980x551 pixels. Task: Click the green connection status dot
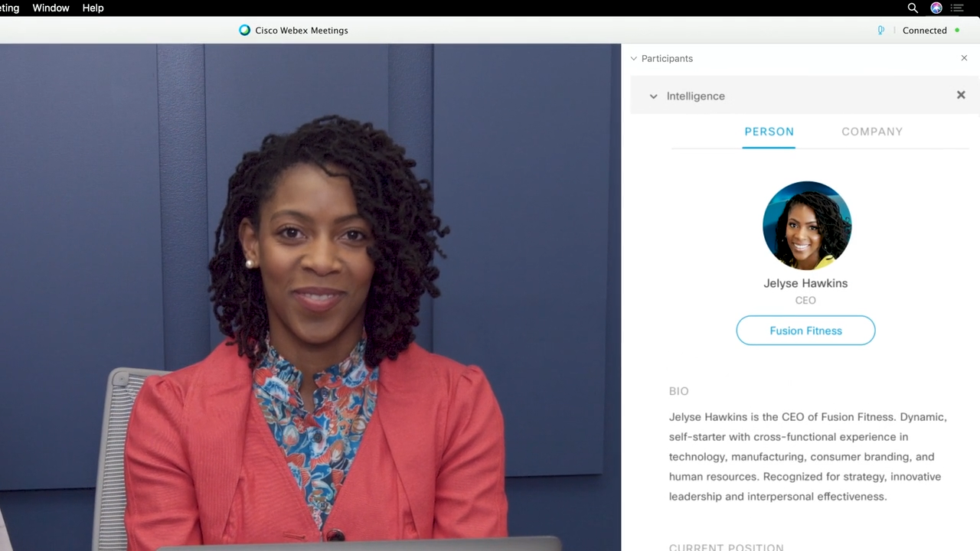coord(957,30)
